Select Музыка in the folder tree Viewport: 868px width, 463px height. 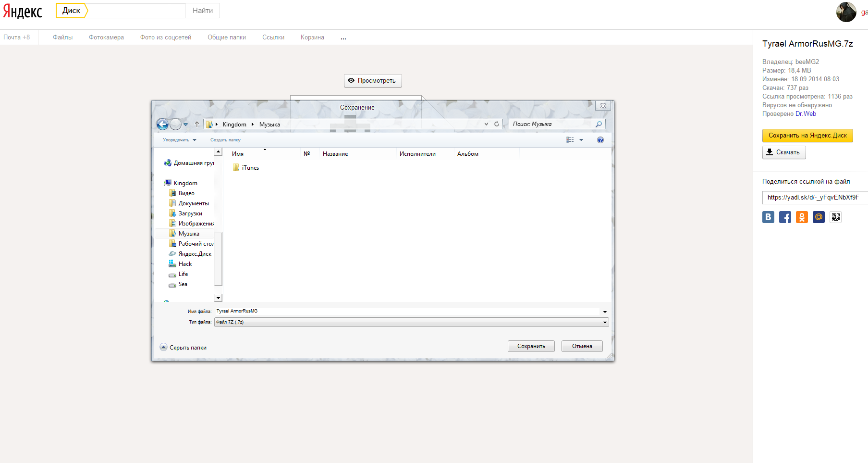[x=184, y=234]
